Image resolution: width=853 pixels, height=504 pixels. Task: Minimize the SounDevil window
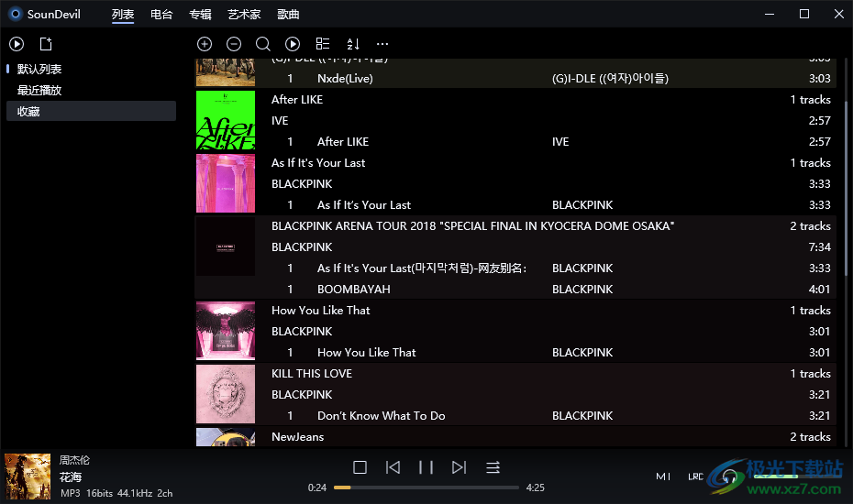click(770, 14)
